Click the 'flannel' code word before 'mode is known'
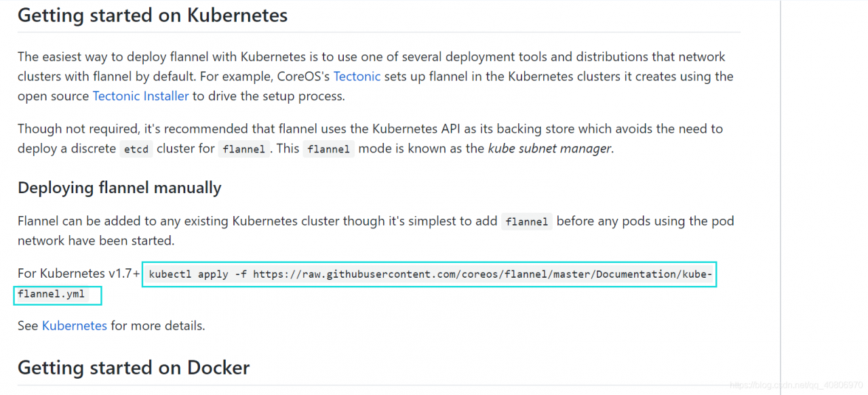This screenshot has height=395, width=868. click(329, 149)
